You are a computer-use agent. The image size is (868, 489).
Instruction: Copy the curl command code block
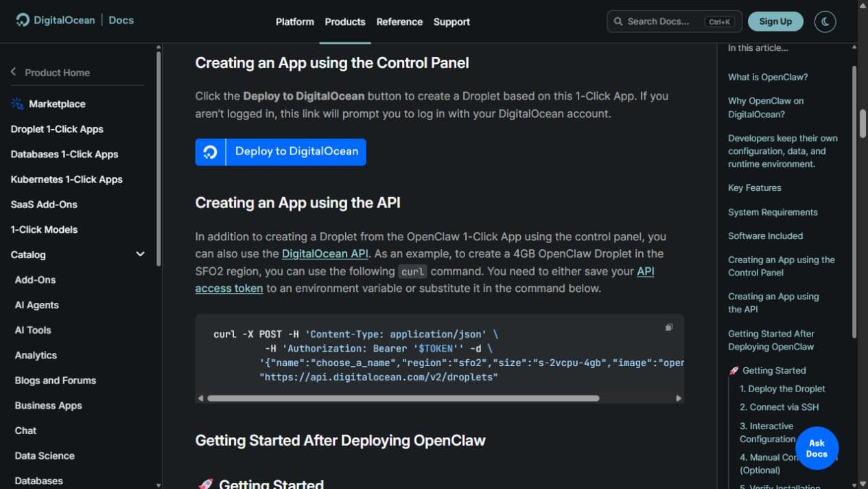click(x=669, y=328)
